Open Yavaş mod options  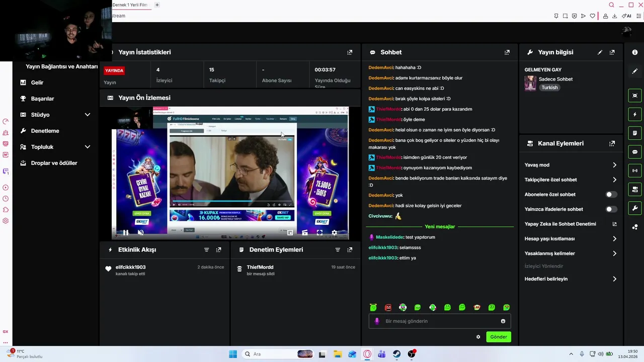pos(571,165)
